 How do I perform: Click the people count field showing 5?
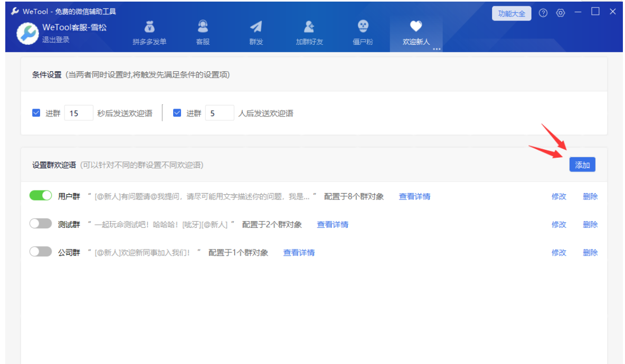pyautogui.click(x=220, y=113)
